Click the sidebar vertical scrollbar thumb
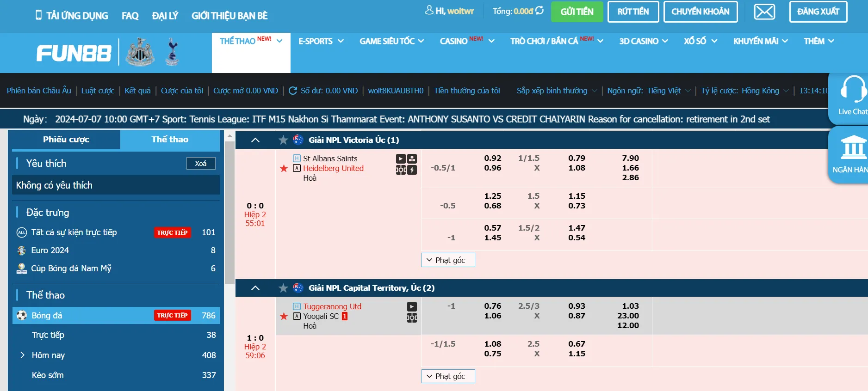 (x=229, y=213)
